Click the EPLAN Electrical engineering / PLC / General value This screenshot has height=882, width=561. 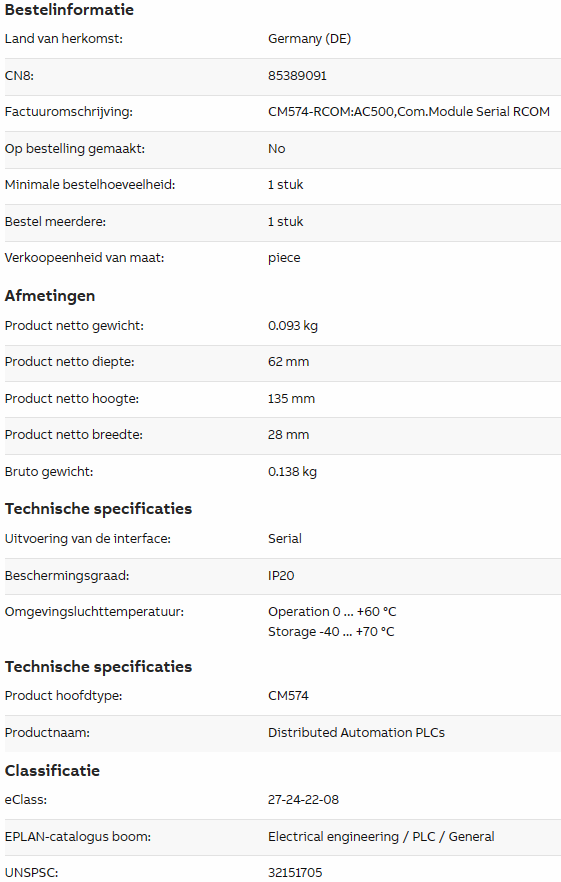[381, 837]
